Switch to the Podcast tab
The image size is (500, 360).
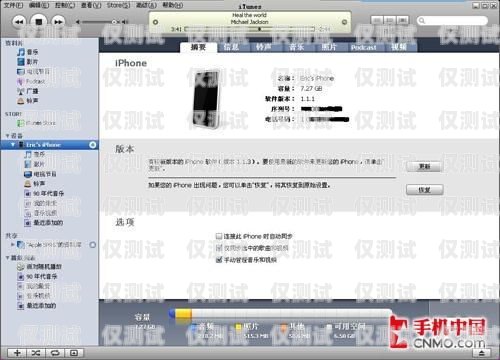363,48
